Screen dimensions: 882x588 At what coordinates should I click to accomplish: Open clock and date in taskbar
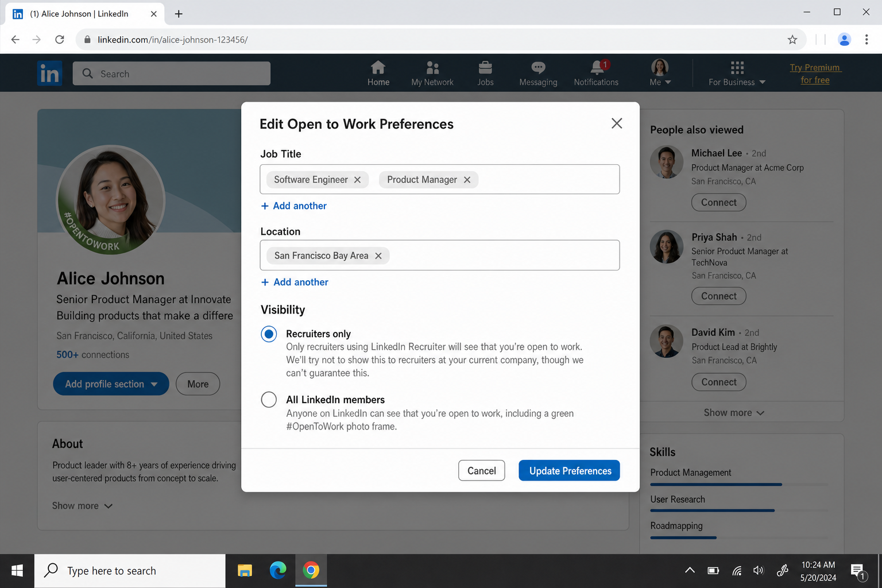818,571
